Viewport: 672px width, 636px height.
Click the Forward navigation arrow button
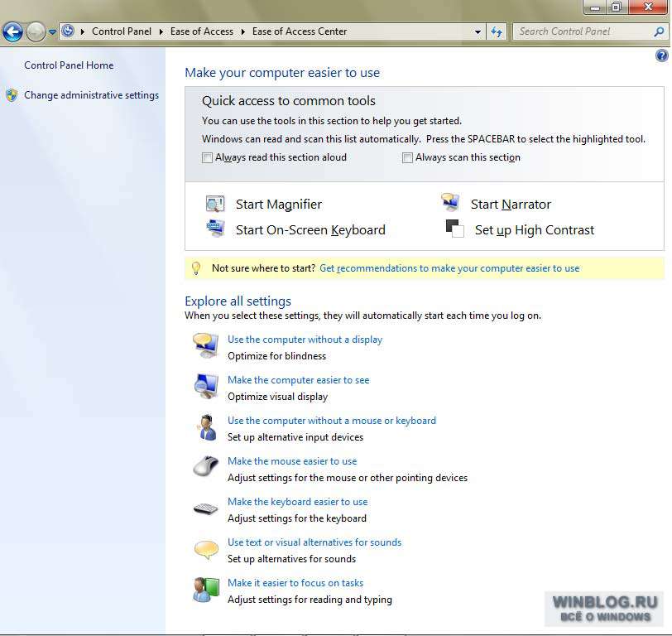click(36, 31)
